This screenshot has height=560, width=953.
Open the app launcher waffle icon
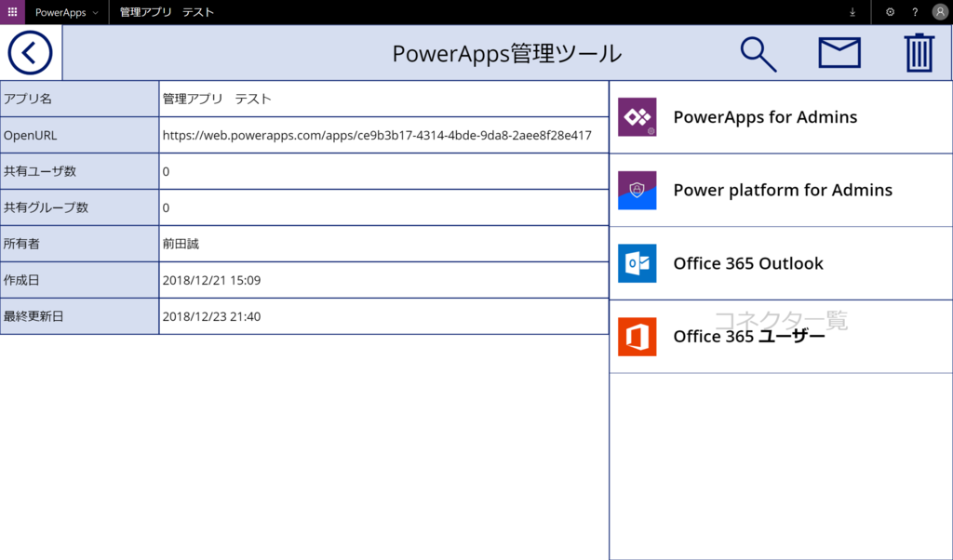point(12,12)
